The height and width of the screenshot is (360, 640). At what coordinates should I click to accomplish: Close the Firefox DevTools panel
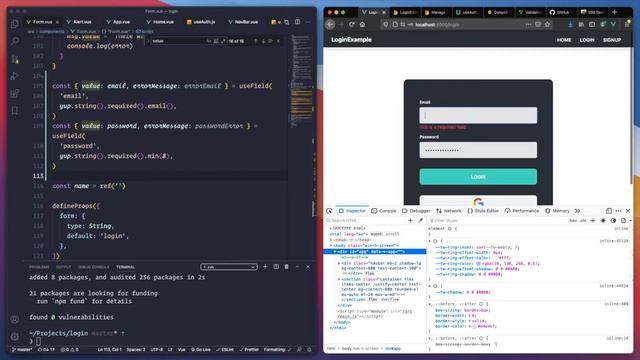tap(628, 211)
